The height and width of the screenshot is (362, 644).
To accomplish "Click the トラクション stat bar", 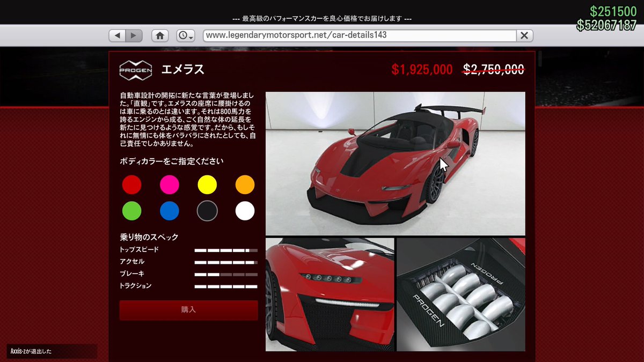I will [x=226, y=286].
